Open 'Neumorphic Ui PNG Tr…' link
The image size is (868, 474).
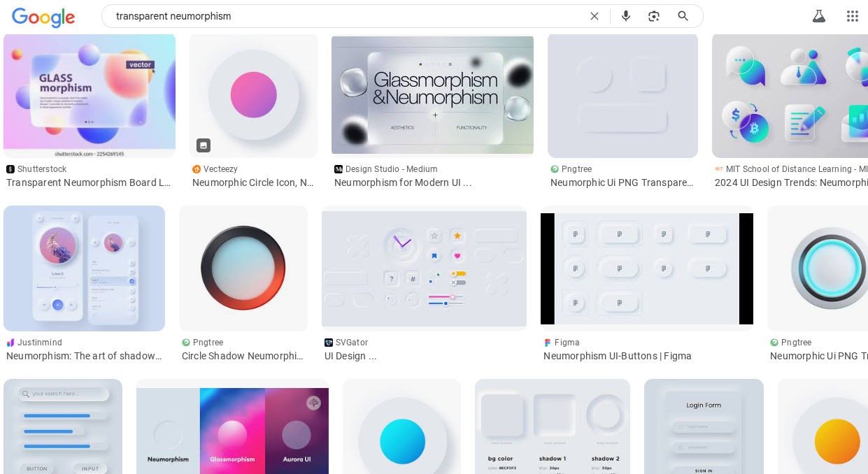[819, 356]
